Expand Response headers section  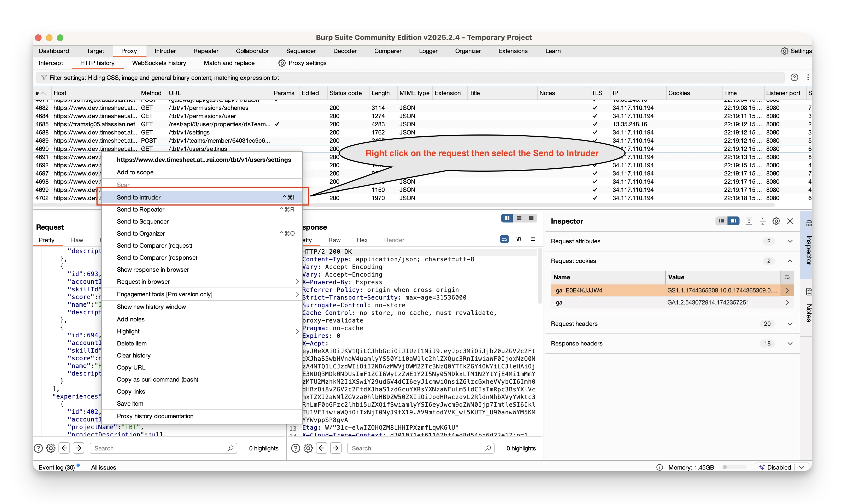(790, 343)
